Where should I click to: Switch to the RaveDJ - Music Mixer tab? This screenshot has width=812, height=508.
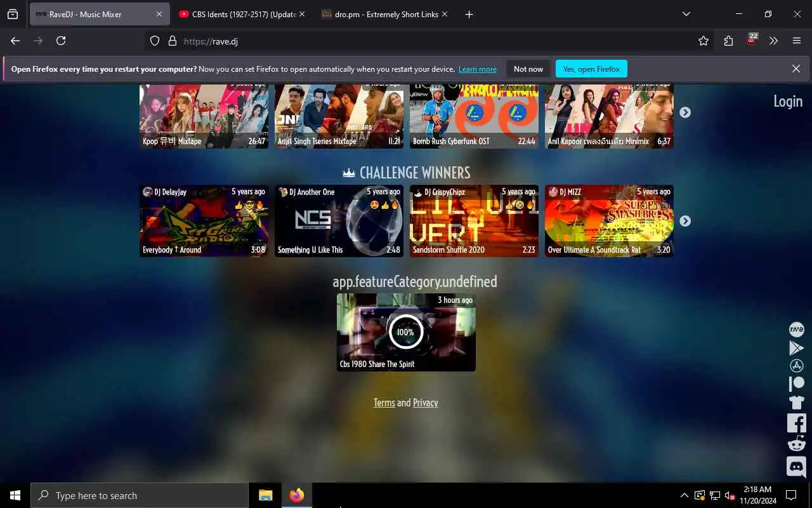coord(100,14)
